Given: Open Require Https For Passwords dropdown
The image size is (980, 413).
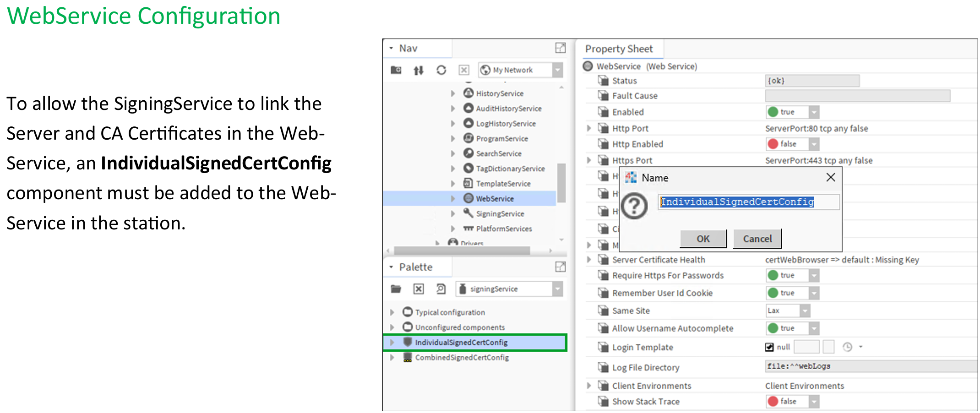Looking at the screenshot, I should coord(814,276).
